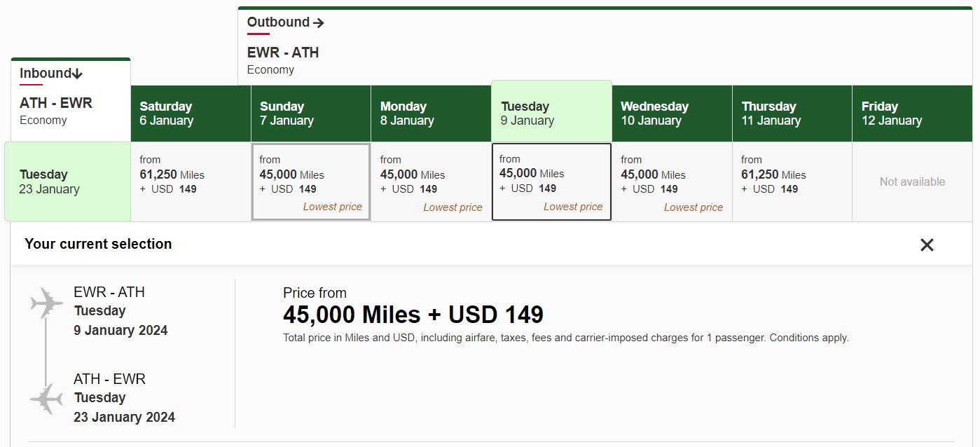Choose the Monday 8 January date header
The width and height of the screenshot is (980, 447).
[x=431, y=114]
